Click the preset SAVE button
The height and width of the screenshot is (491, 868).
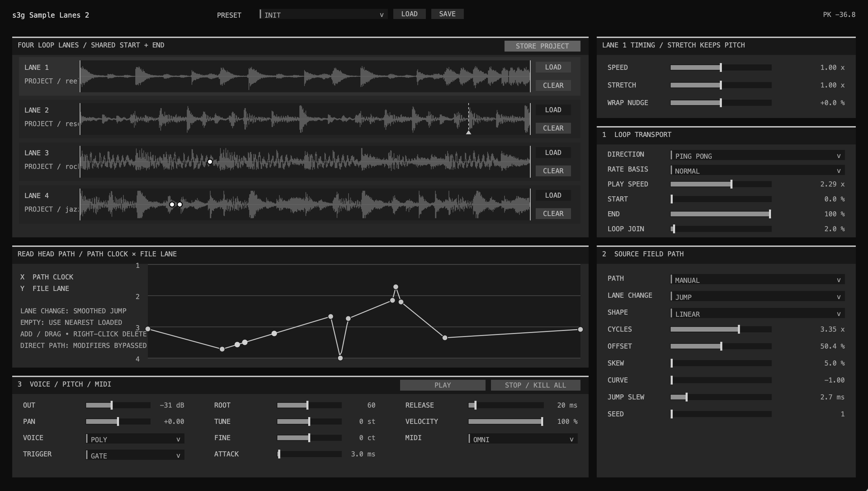point(447,14)
